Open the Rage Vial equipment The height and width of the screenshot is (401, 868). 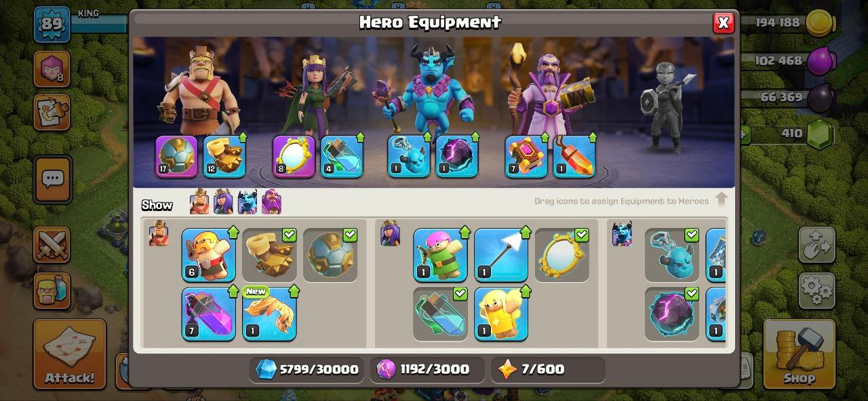tap(208, 313)
